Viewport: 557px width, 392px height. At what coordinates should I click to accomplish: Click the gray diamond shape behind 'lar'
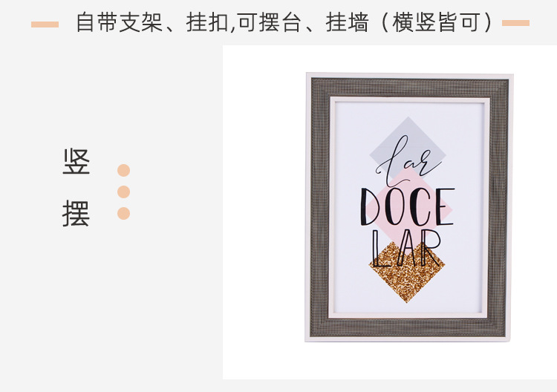[x=408, y=147]
